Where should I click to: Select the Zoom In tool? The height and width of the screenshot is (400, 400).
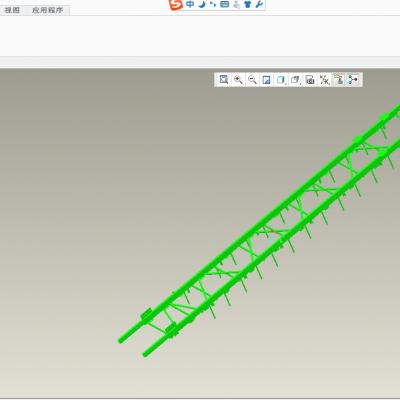(x=238, y=80)
